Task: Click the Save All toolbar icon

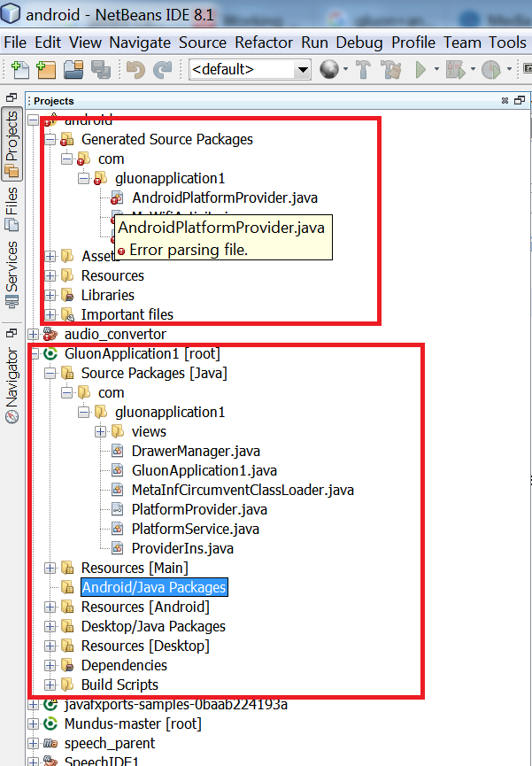Action: pos(101,70)
